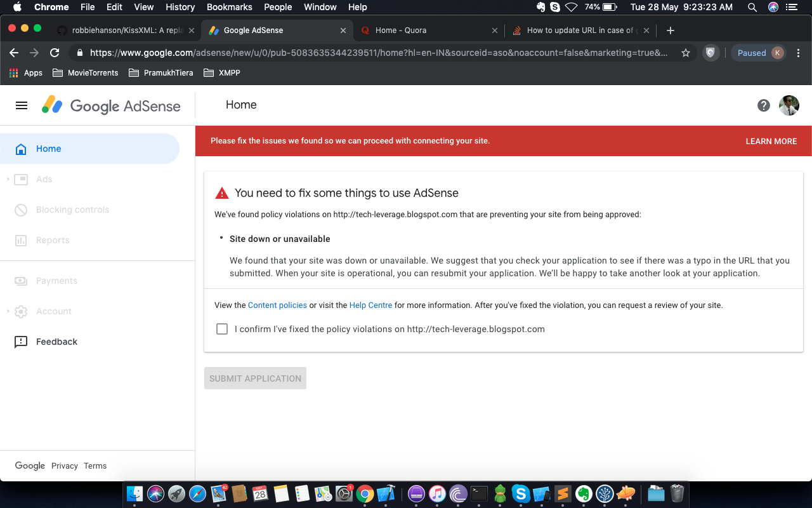Open the Content policies link
This screenshot has width=812, height=508.
click(x=277, y=305)
